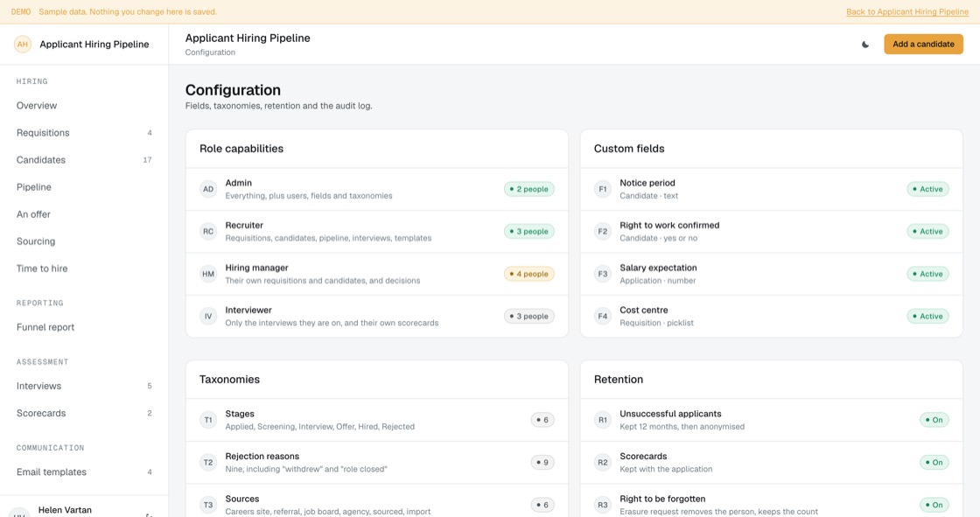
Task: Click the 6 count badge for Stages
Action: tap(542, 420)
